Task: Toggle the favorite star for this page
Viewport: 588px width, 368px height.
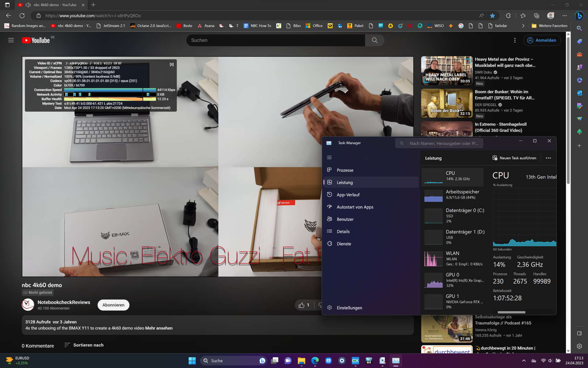Action: pos(492,15)
